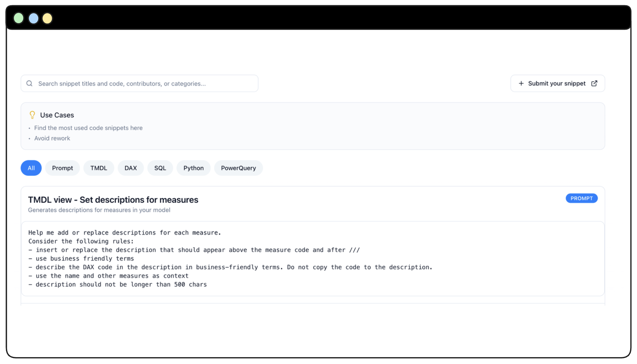Click the external link arrow icon
This screenshot has width=637, height=364.
594,83
